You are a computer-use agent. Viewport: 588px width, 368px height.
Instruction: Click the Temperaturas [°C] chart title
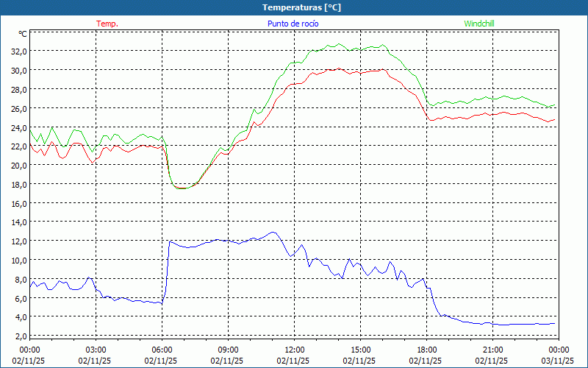tap(301, 7)
